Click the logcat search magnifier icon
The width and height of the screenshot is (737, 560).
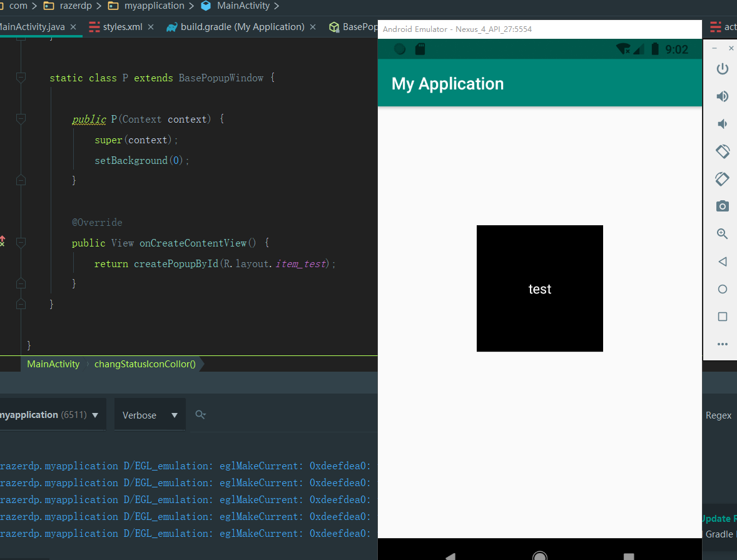coord(200,414)
